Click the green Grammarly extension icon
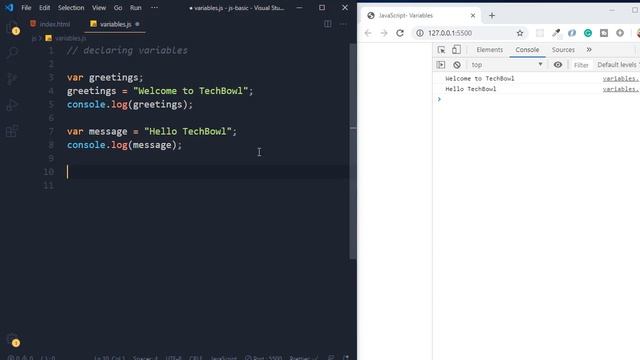The image size is (640, 360). (588, 33)
